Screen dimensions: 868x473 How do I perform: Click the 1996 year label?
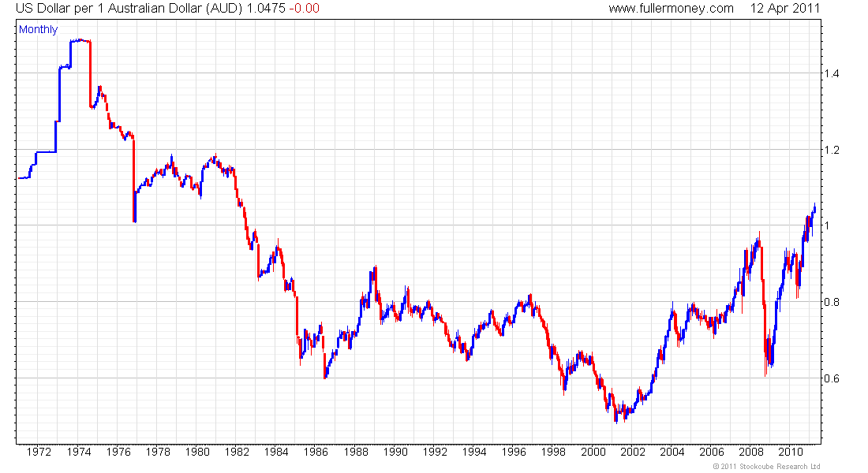[514, 452]
